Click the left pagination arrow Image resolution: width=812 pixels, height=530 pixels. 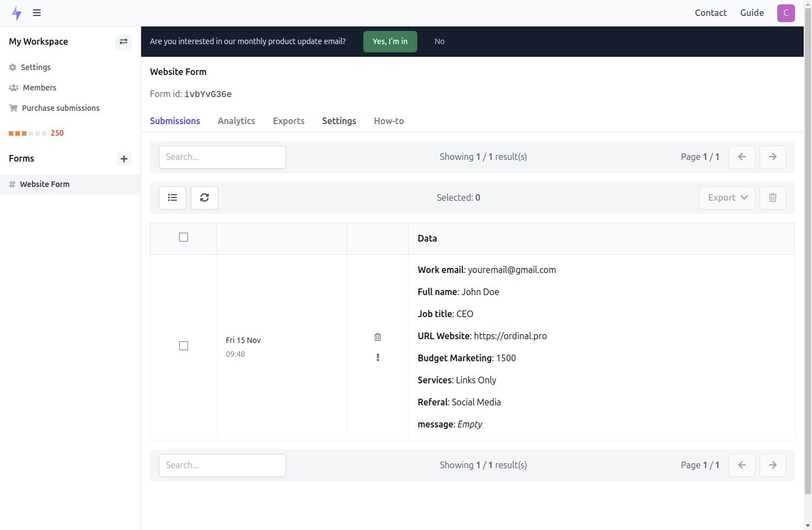741,157
